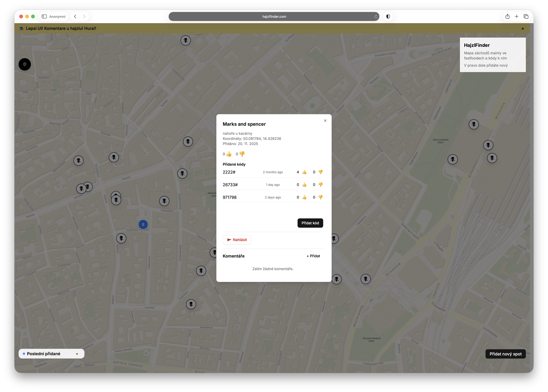Image resolution: width=548 pixels, height=392 pixels.
Task: Open the blue cluster marker labeled 2
Action: (143, 224)
